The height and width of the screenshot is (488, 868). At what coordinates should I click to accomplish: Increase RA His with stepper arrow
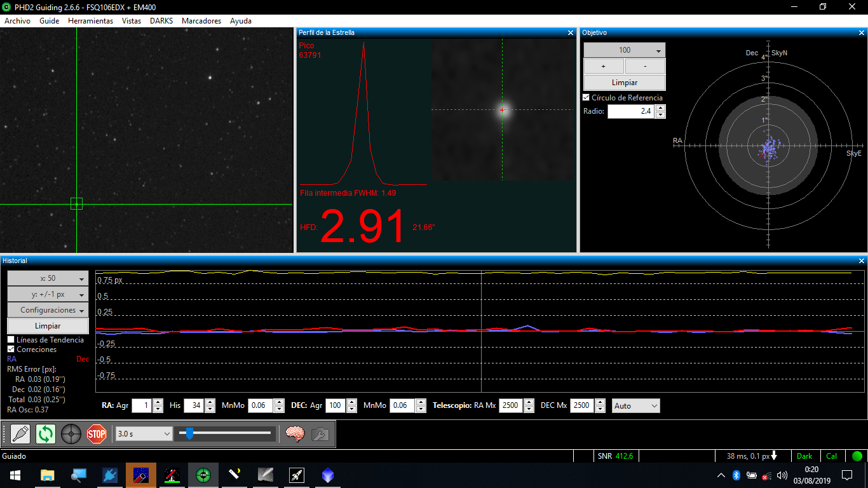coord(210,402)
